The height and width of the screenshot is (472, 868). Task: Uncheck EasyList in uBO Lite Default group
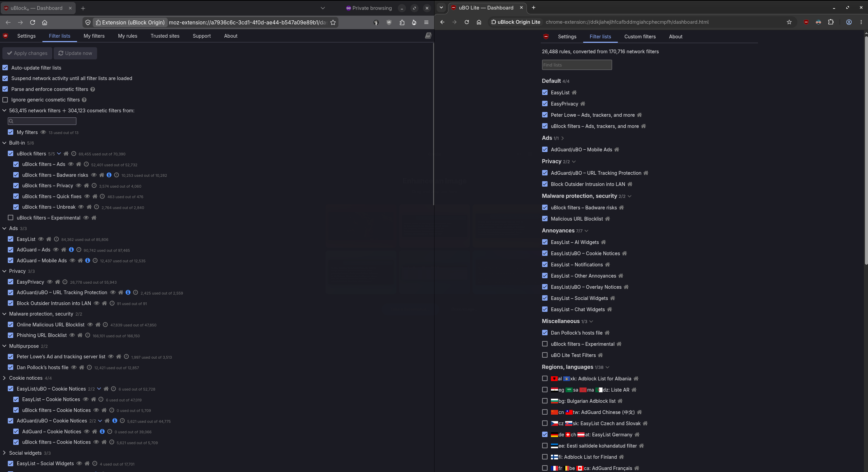point(545,93)
